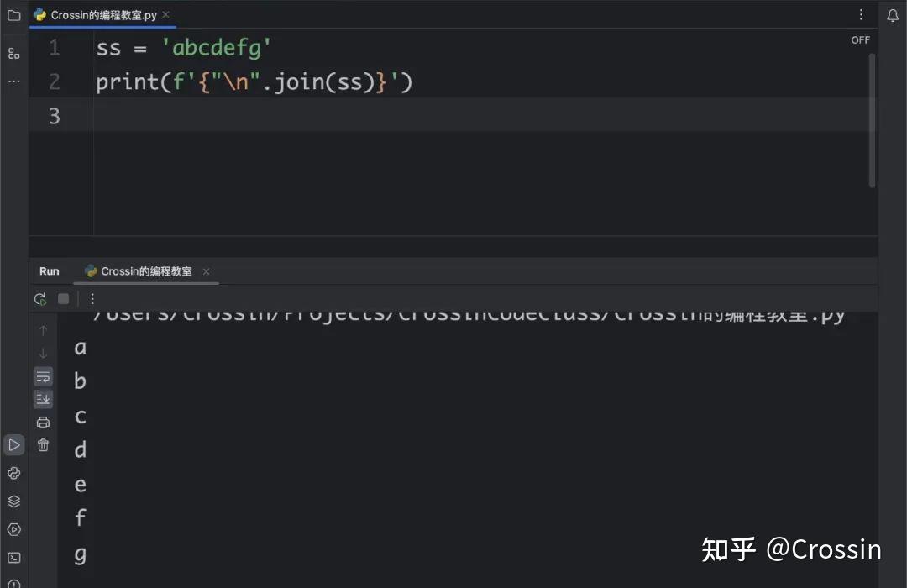907x588 pixels.
Task: Print the console output
Action: (x=43, y=423)
